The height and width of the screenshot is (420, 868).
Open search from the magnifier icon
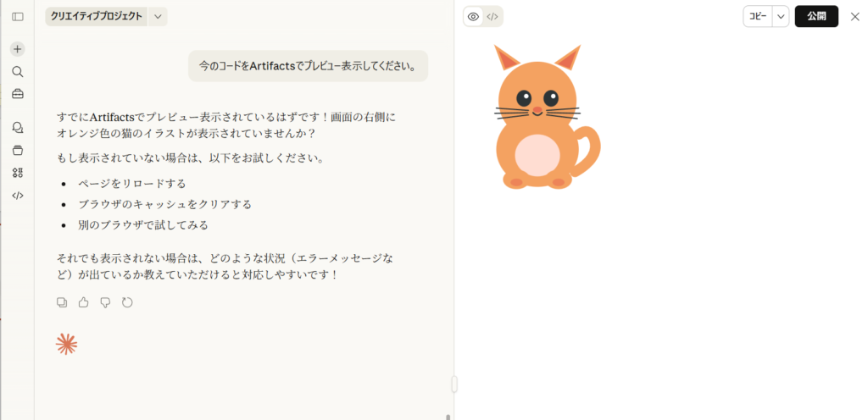click(x=18, y=71)
